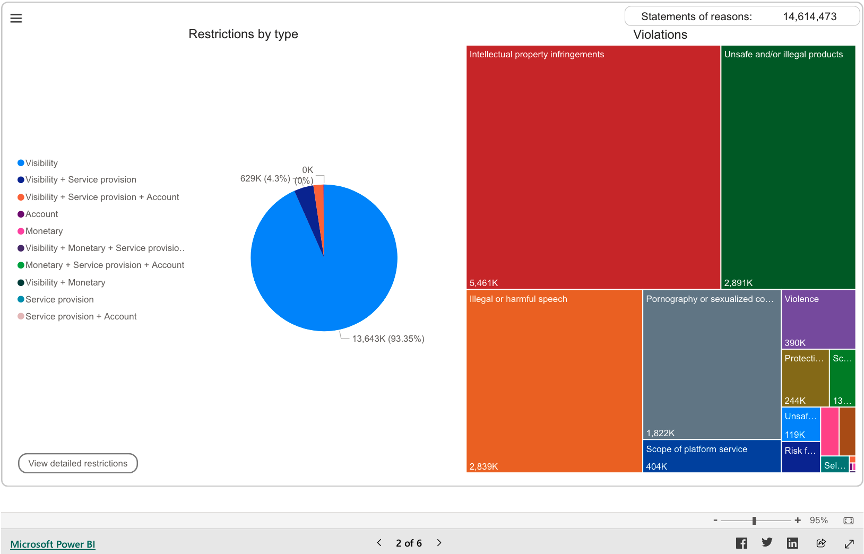Click the fit to page icon
Image resolution: width=864 pixels, height=554 pixels.
click(x=848, y=520)
